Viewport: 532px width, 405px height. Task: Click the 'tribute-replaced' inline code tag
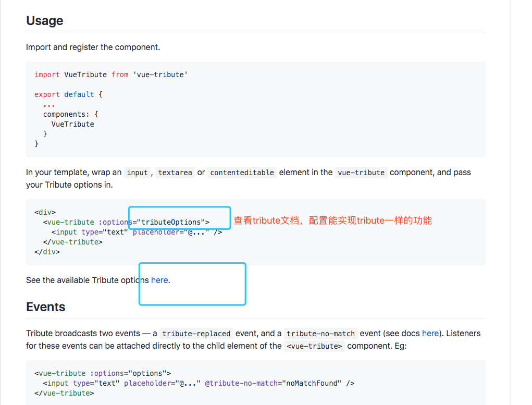click(x=196, y=334)
